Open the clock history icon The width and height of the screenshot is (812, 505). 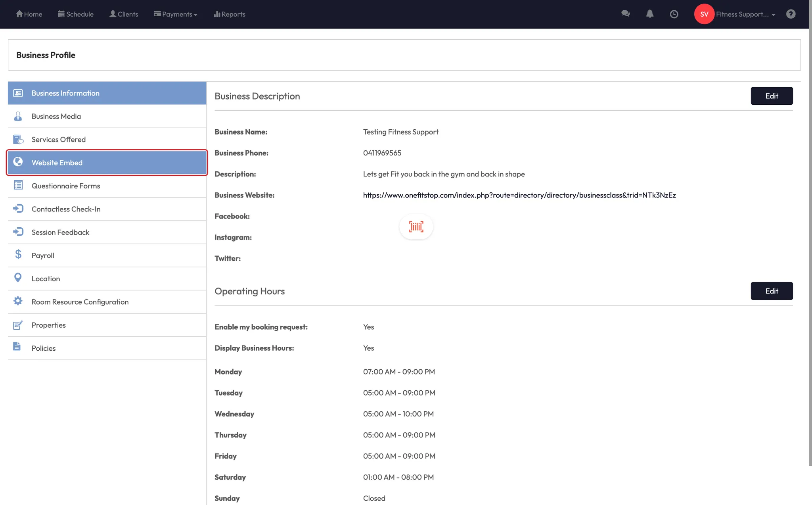click(674, 14)
